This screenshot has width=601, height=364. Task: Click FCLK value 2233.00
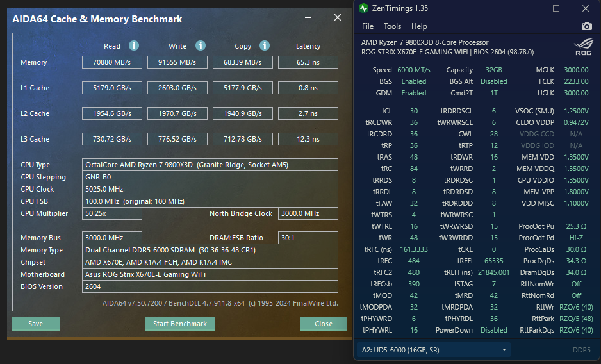pos(576,81)
